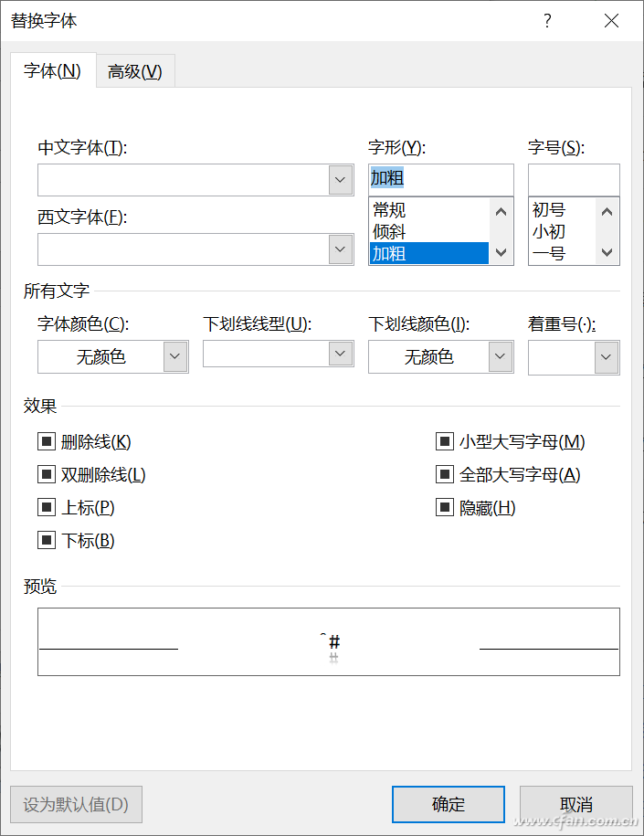
Task: Select 倾斜 in the 字形 list
Action: 429,231
